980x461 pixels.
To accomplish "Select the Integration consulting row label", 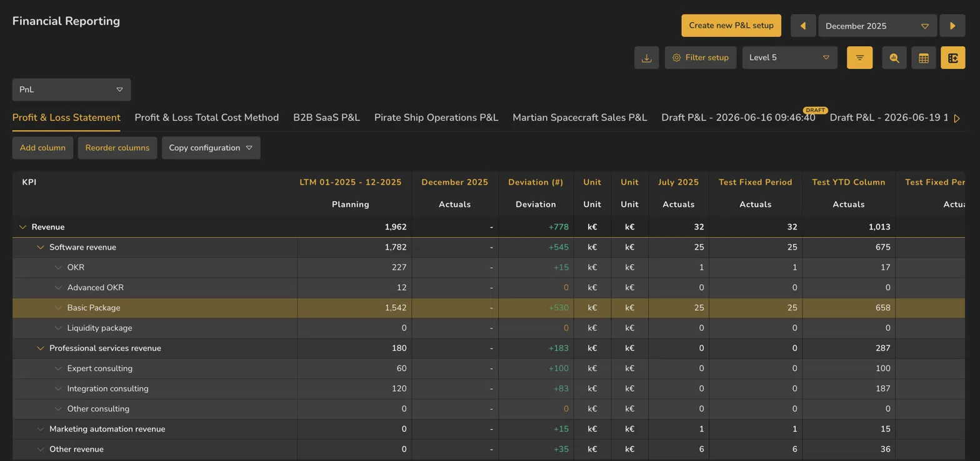I will [x=107, y=388].
